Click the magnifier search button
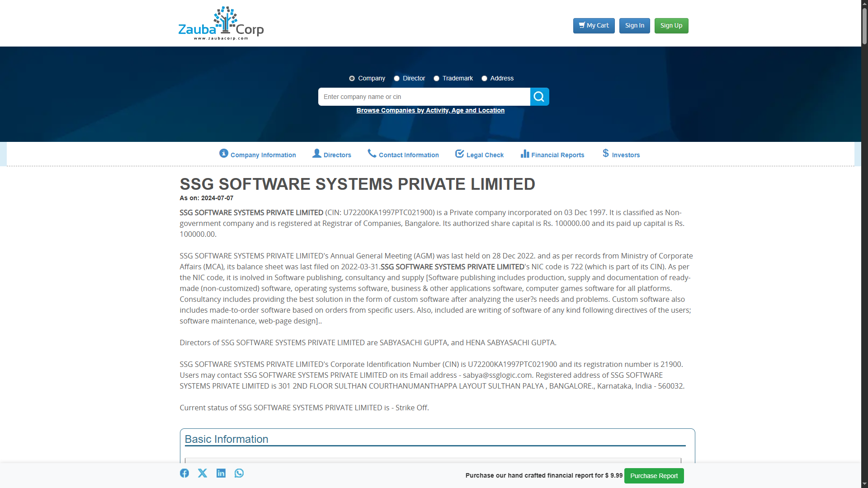Image resolution: width=868 pixels, height=488 pixels. pyautogui.click(x=539, y=97)
